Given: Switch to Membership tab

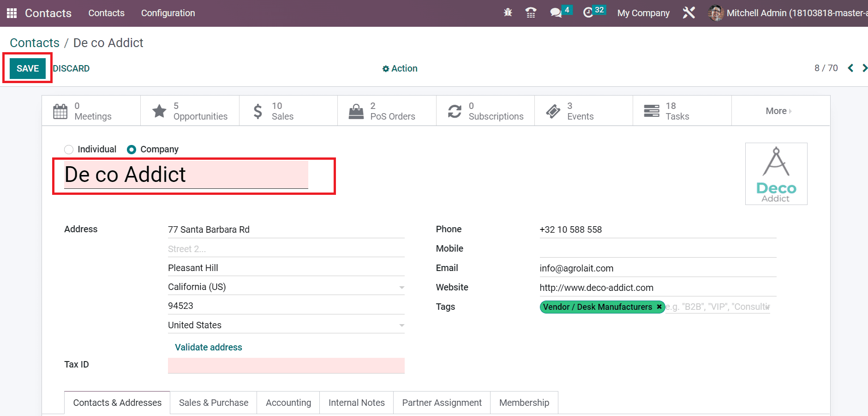Looking at the screenshot, I should pyautogui.click(x=524, y=403).
